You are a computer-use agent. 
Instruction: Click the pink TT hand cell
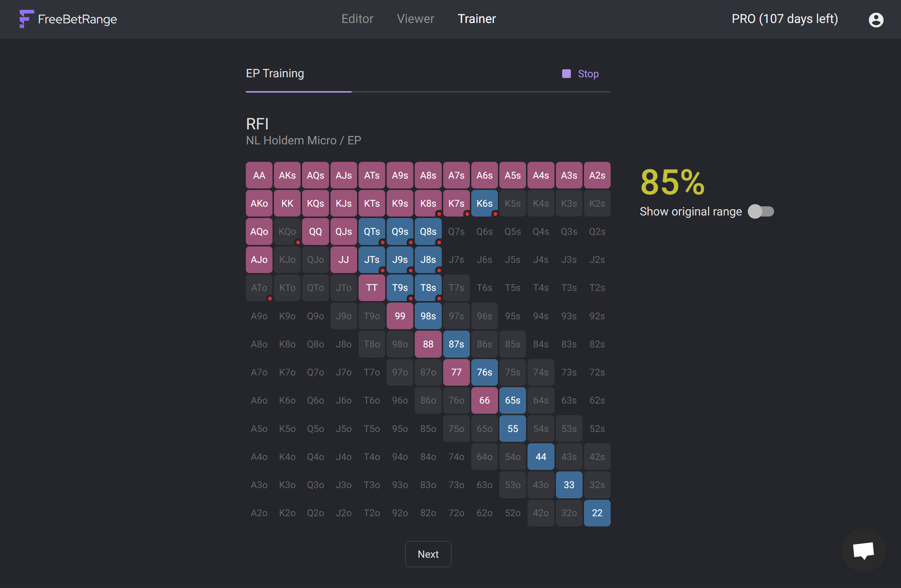click(x=371, y=288)
